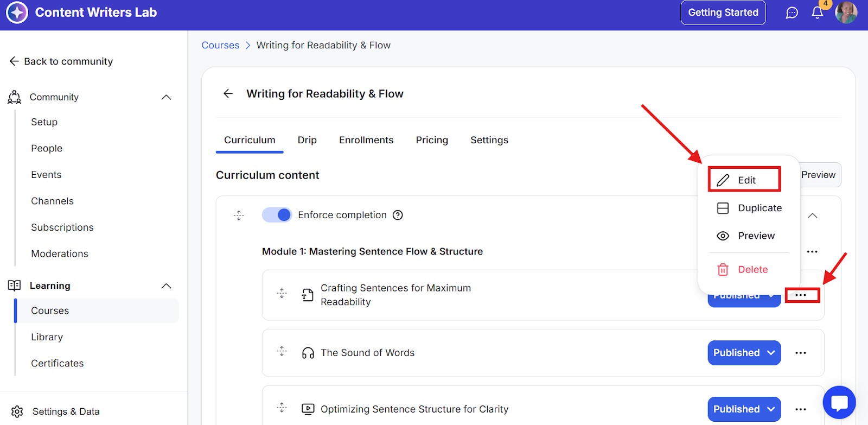Open Published dropdown for The Sound of Words

[744, 353]
